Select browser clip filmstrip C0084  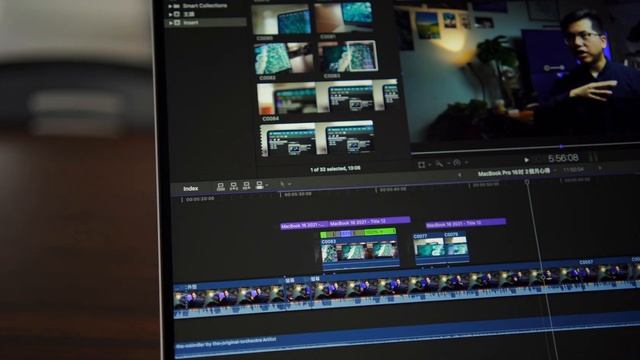tap(327, 98)
